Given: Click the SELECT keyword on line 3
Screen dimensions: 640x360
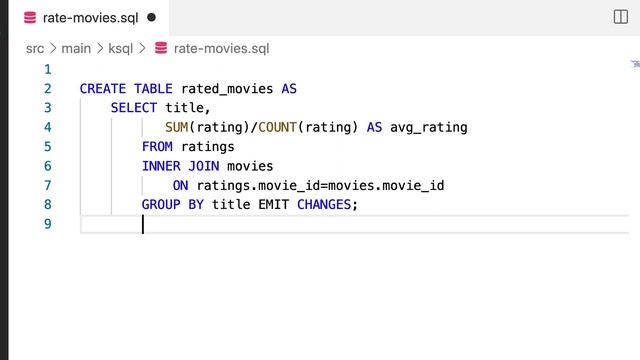Looking at the screenshot, I should (x=134, y=108).
